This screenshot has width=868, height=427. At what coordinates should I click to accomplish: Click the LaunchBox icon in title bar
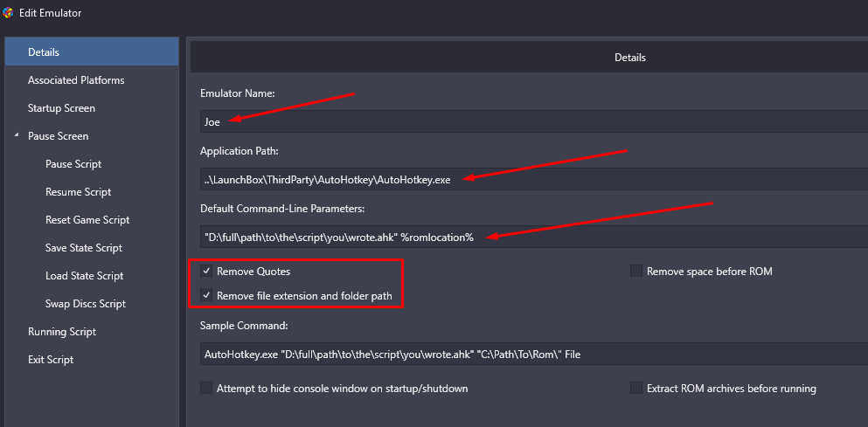pos(8,12)
